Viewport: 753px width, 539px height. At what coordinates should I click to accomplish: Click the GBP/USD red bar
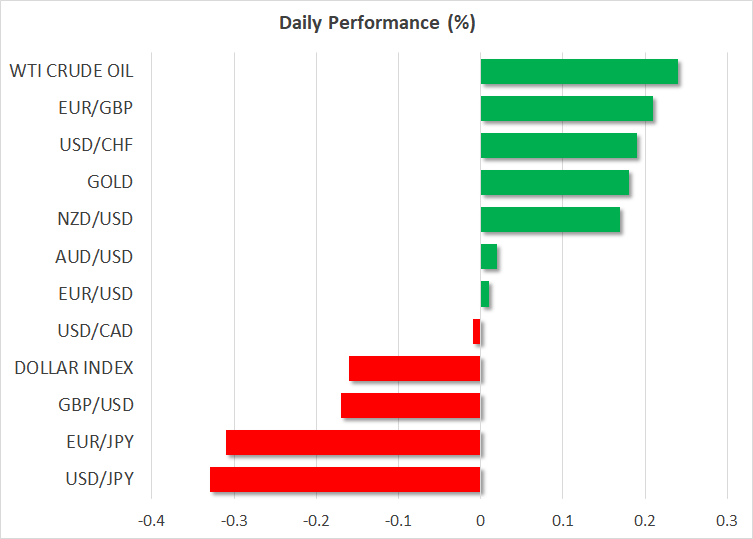pyautogui.click(x=411, y=405)
